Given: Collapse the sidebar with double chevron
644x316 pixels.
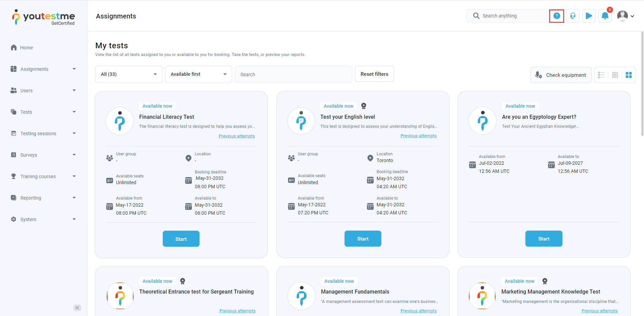Looking at the screenshot, I should (77, 308).
